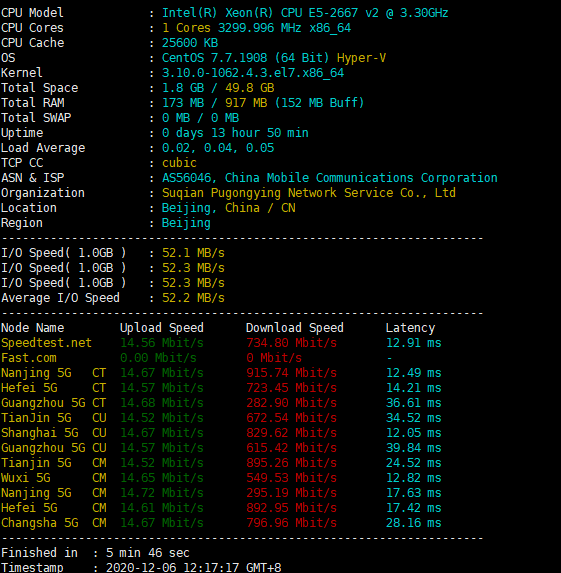This screenshot has height=573, width=561.
Task: Select TianJin 5G CU upload speed
Action: [162, 418]
